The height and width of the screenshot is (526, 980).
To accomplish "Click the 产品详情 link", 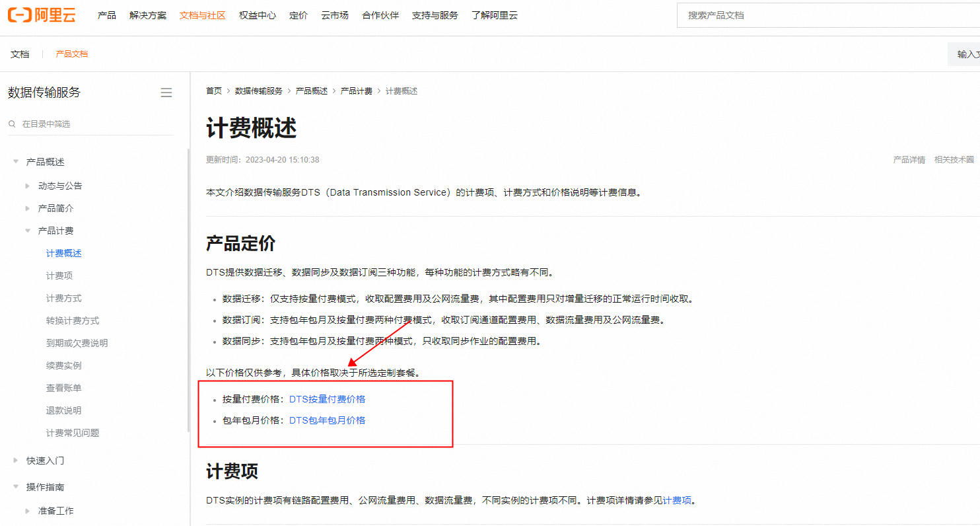I will click(909, 160).
